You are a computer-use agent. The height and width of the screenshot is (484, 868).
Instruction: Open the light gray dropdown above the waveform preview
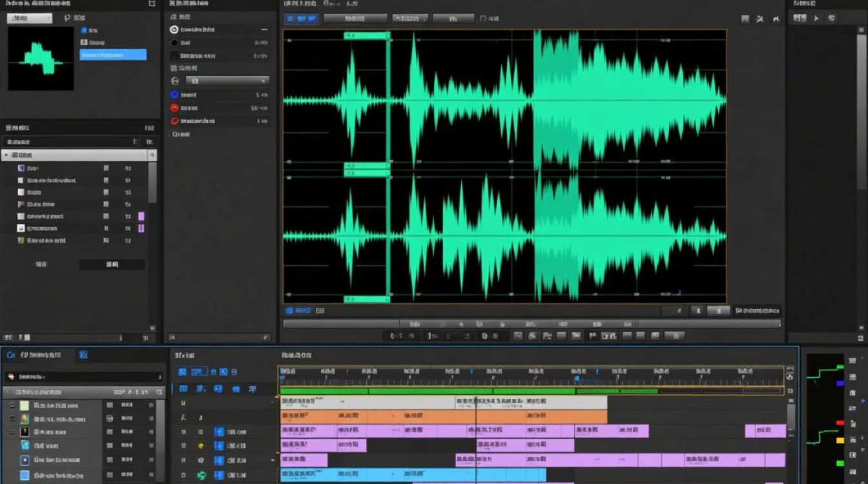click(x=29, y=18)
